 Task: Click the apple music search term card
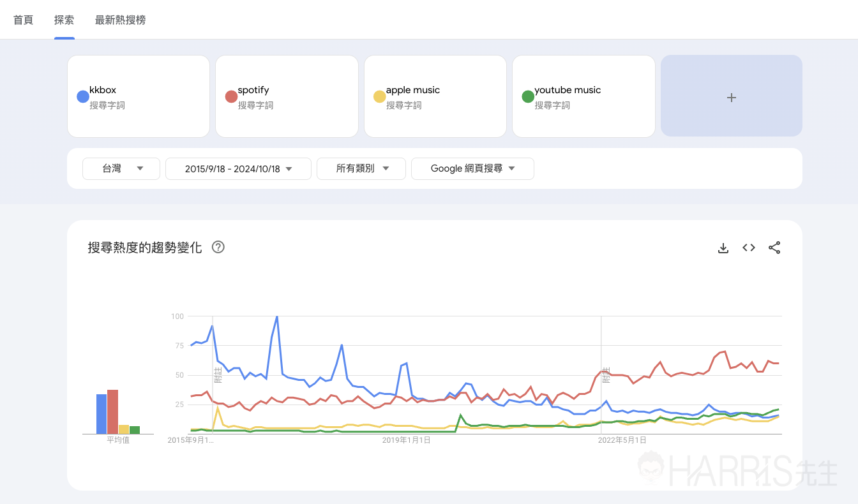(x=435, y=96)
